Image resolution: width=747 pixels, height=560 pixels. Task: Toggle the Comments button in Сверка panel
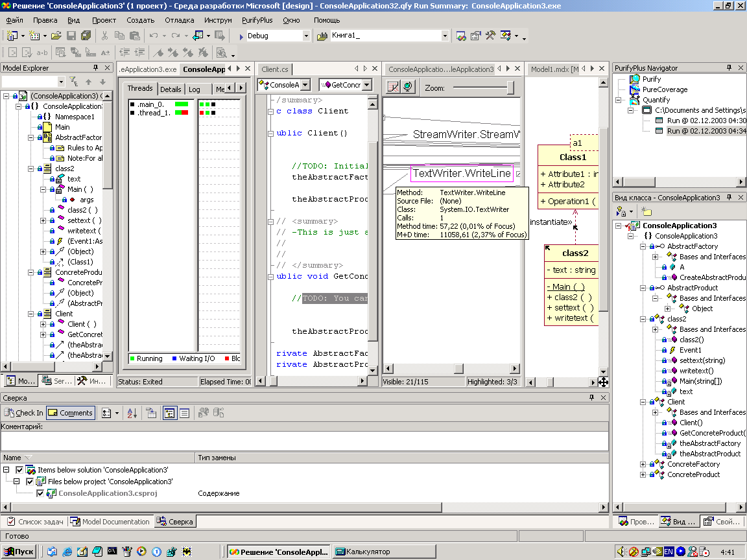pos(71,413)
